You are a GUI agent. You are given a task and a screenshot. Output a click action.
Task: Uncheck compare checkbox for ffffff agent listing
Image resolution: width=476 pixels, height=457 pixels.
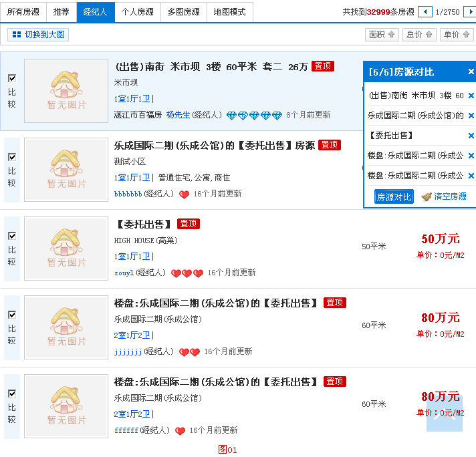point(12,394)
